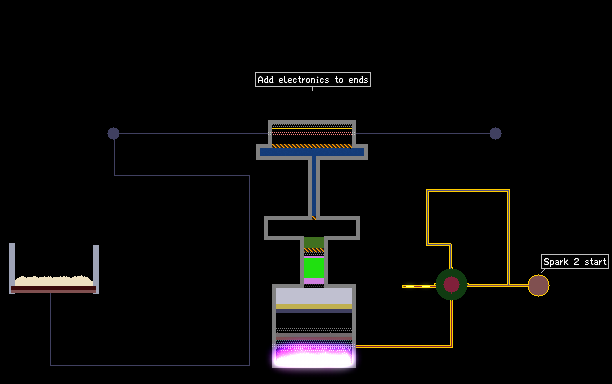Click the yellow stripe in lower chamber
Viewport: 612px width, 384px height.
point(314,306)
